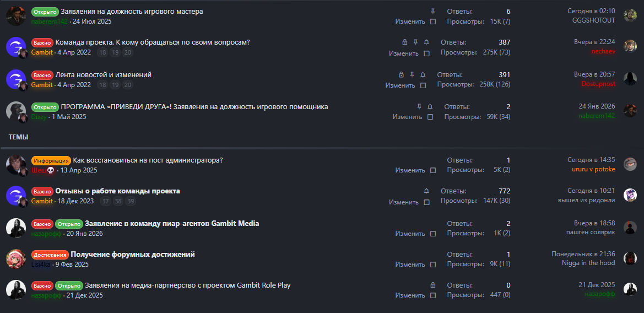This screenshot has height=313, width=644.
Task: Select the checkbox for the 'Получение форумных достижений' thread
Action: point(432,265)
